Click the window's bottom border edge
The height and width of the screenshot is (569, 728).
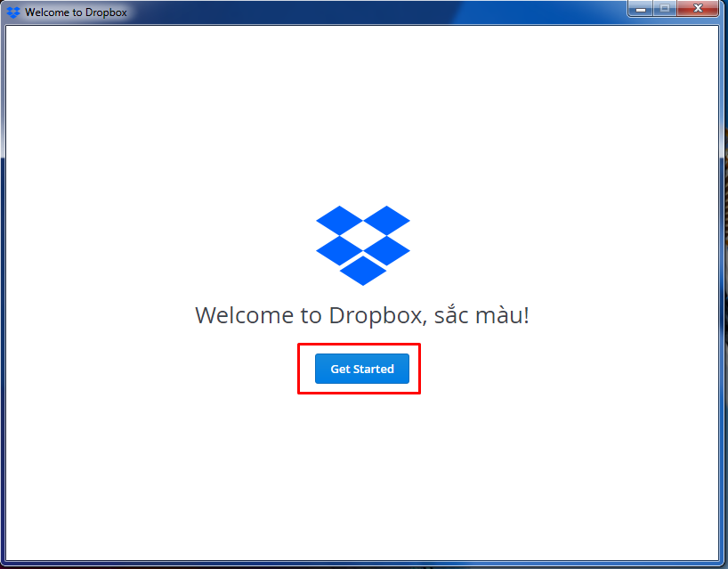363,565
